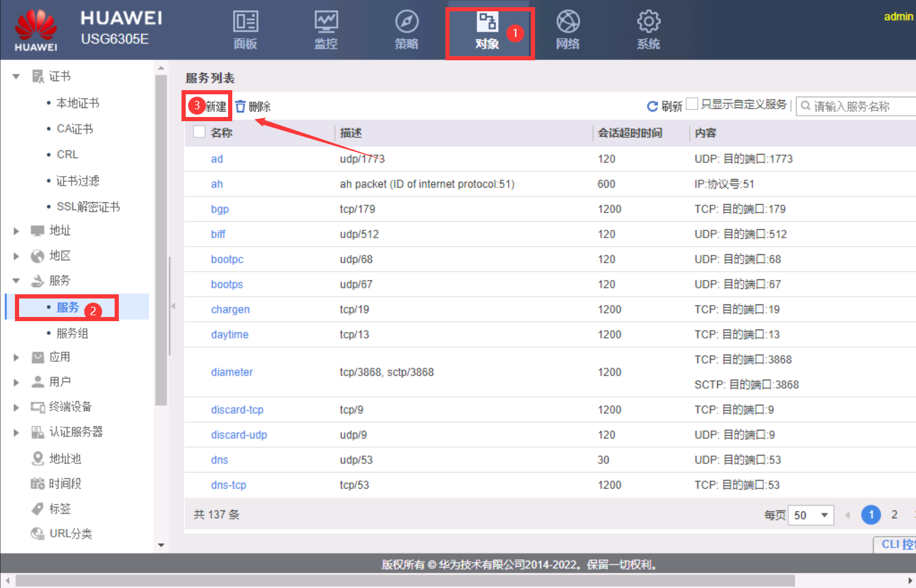Click the bottom horizontal scrollbar
Viewport: 916px width, 588px height.
(x=405, y=581)
